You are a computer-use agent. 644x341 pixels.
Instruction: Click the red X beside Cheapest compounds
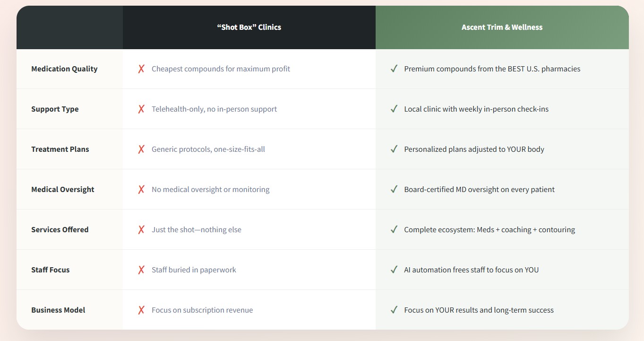pyautogui.click(x=141, y=69)
